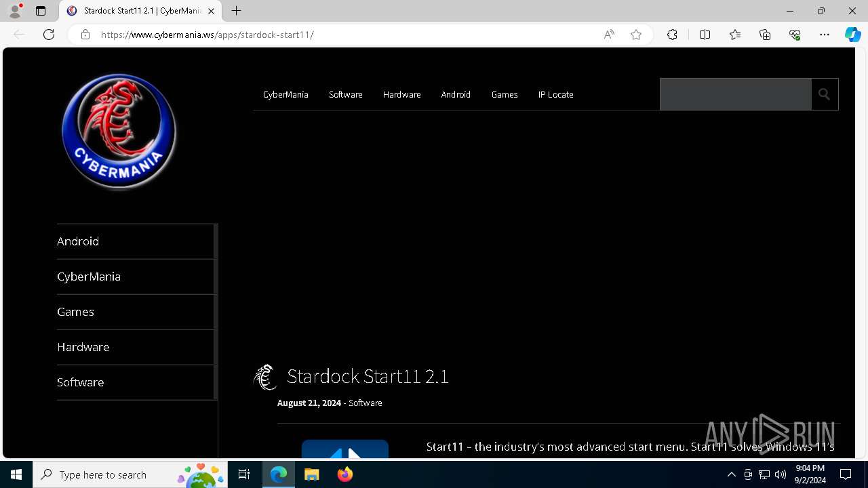Click the Software category link under title
868x488 pixels.
click(366, 403)
